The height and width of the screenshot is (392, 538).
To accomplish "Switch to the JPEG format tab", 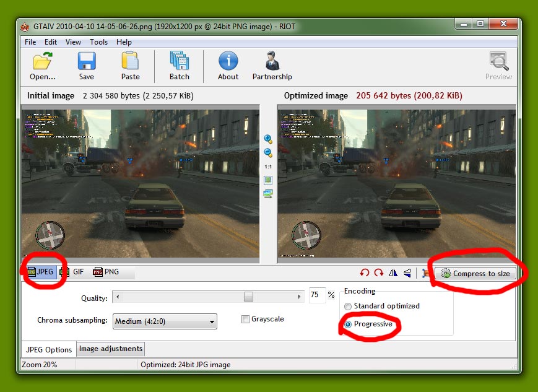I will click(41, 272).
